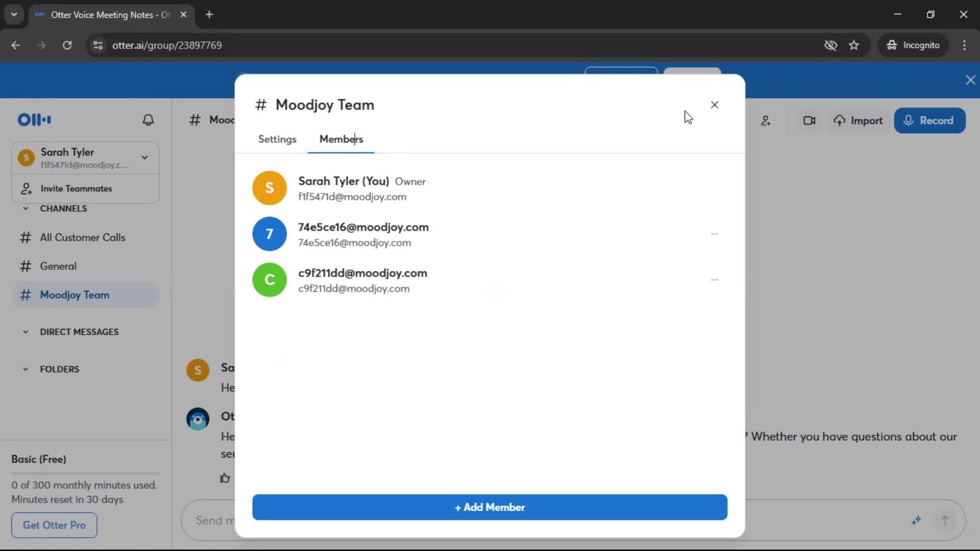Screen dimensions: 980x551
Task: Click the green C avatar
Action: [x=269, y=280]
